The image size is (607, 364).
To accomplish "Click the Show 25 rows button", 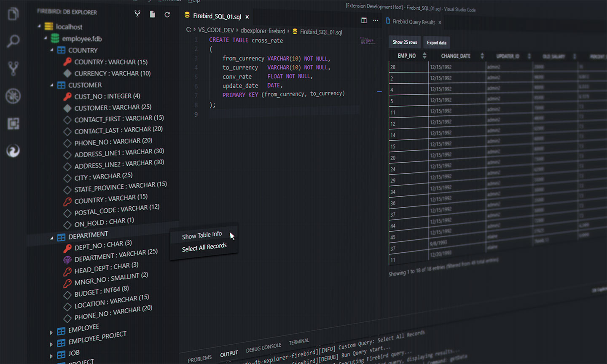I will pos(405,42).
